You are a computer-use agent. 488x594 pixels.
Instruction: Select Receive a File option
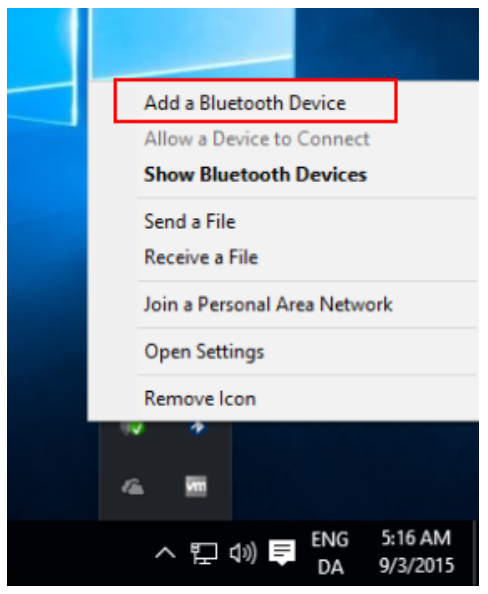(201, 257)
